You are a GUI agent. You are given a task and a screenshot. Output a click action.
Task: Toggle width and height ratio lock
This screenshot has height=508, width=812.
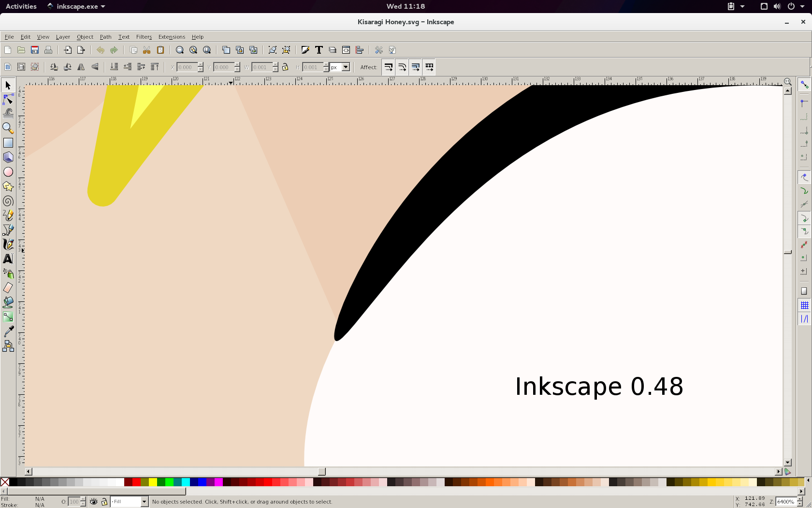point(285,67)
